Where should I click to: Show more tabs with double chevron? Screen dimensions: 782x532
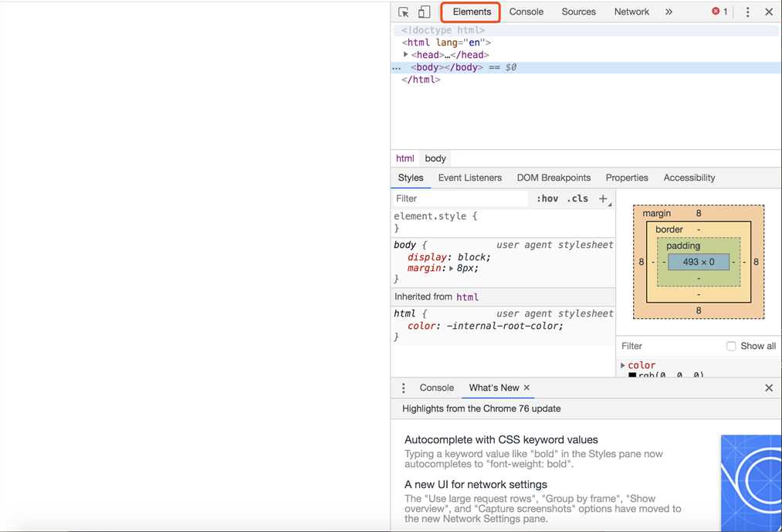tap(669, 12)
